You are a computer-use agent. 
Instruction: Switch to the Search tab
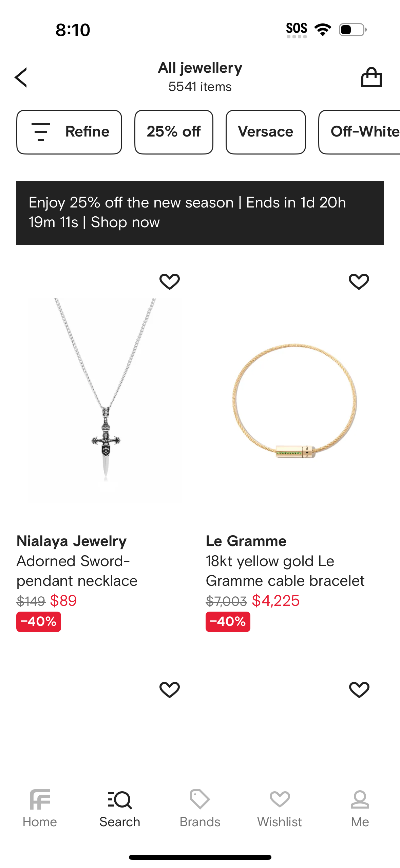point(120,808)
